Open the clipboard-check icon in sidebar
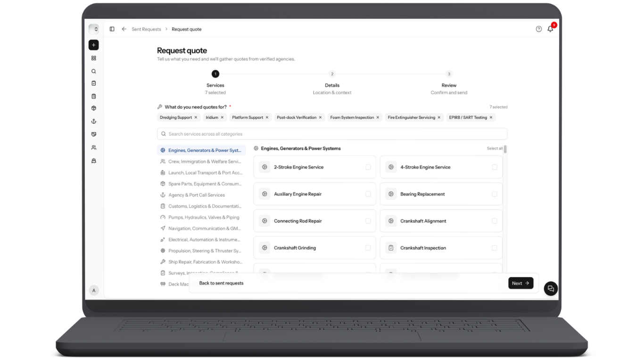644x361 pixels. (x=94, y=83)
